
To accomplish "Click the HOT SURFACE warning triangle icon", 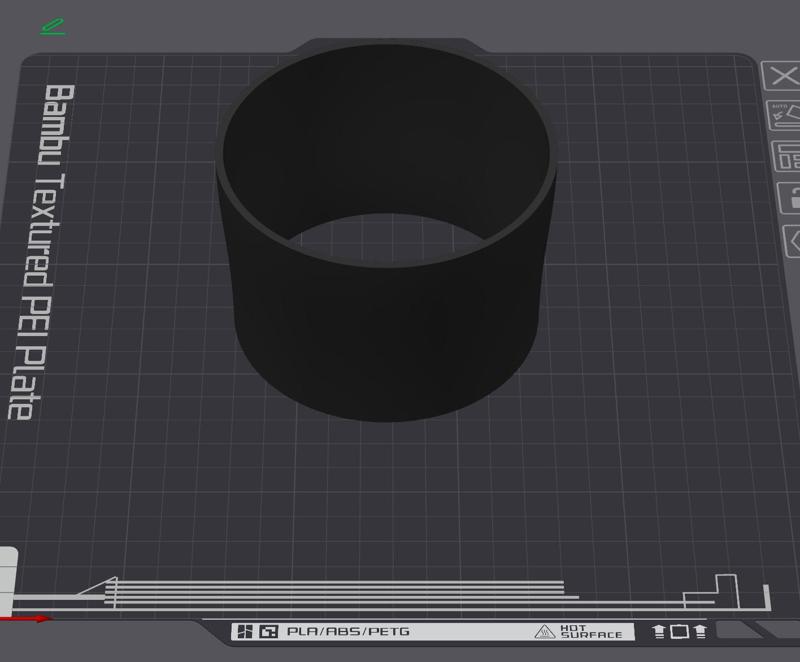I will (x=546, y=631).
